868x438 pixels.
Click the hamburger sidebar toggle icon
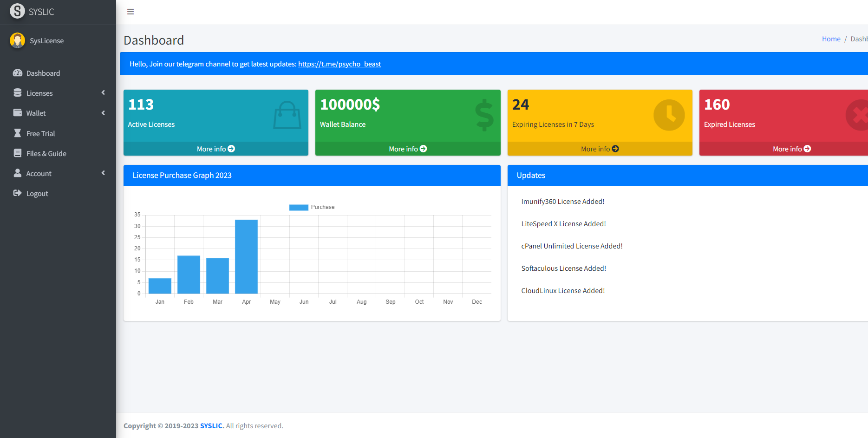pos(131,12)
